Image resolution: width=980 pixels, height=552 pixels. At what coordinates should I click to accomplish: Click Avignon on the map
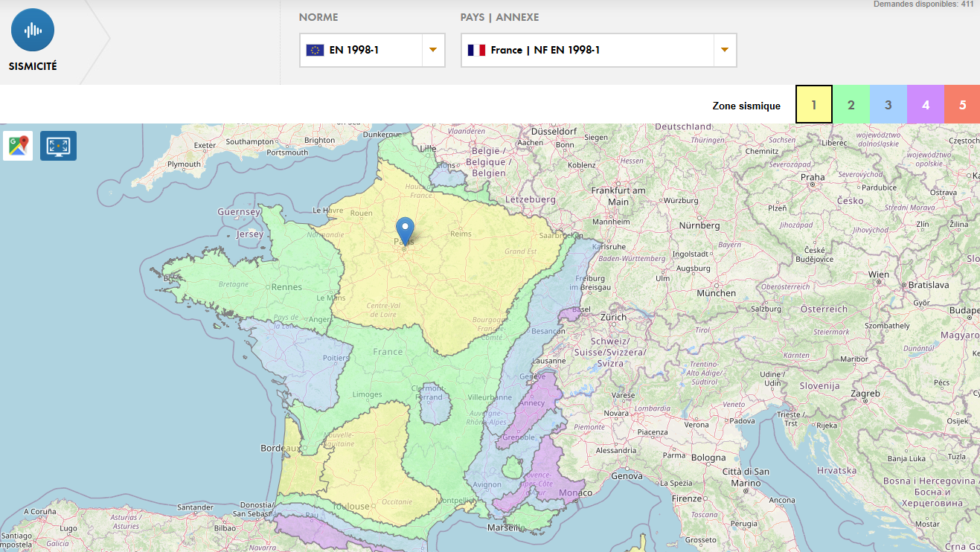(487, 485)
